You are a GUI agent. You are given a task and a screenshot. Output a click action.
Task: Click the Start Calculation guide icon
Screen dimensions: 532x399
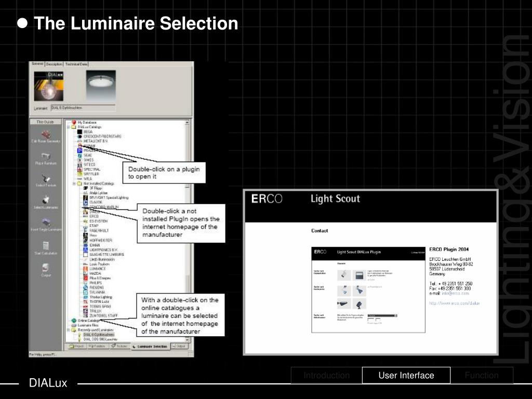pos(46,245)
